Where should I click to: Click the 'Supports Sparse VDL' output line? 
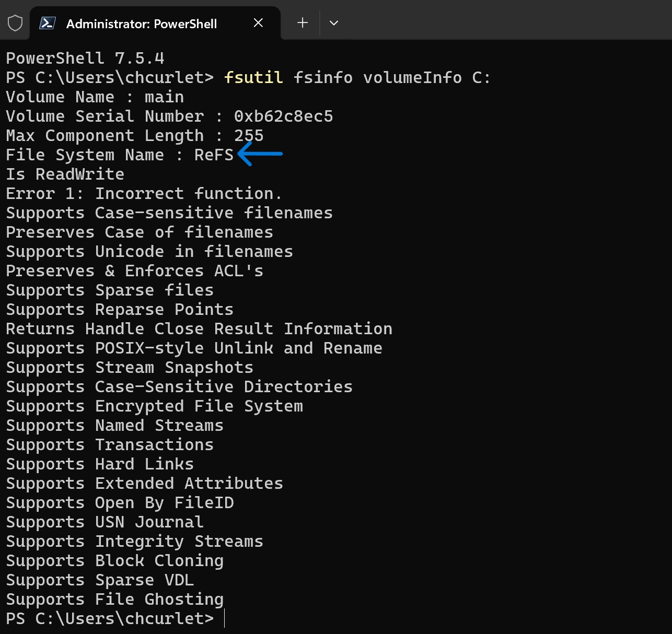coord(100,580)
